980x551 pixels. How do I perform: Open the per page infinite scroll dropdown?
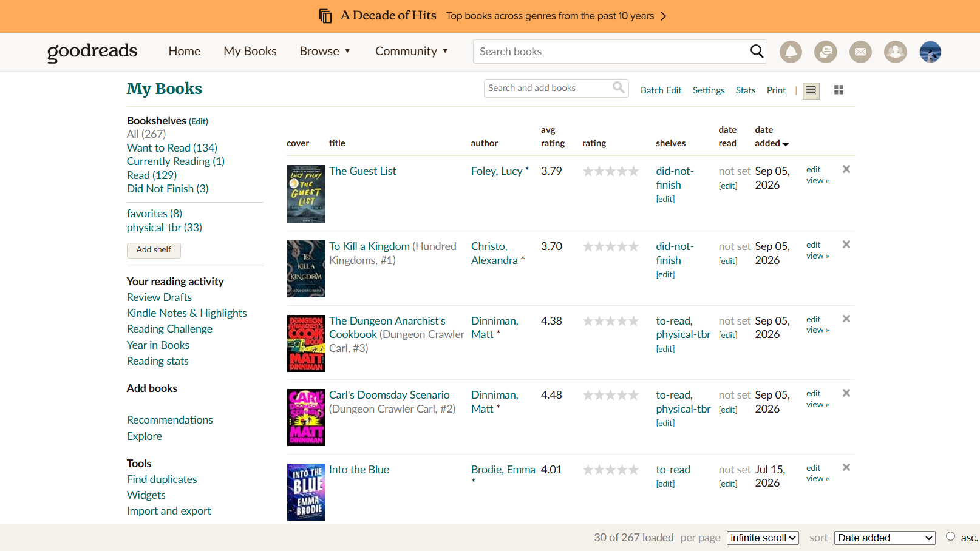763,538
